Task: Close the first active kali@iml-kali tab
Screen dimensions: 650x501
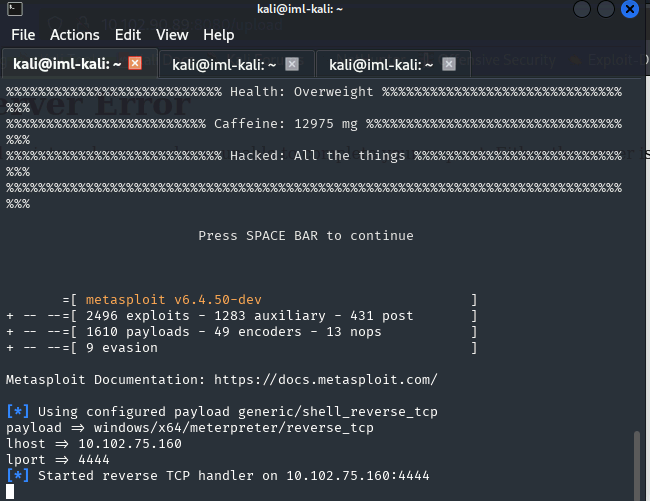Action: (135, 63)
